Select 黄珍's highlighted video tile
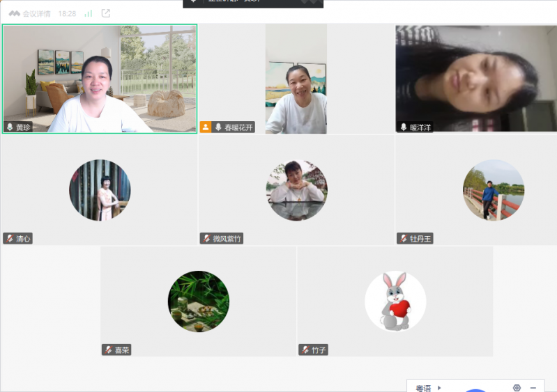 coord(100,78)
